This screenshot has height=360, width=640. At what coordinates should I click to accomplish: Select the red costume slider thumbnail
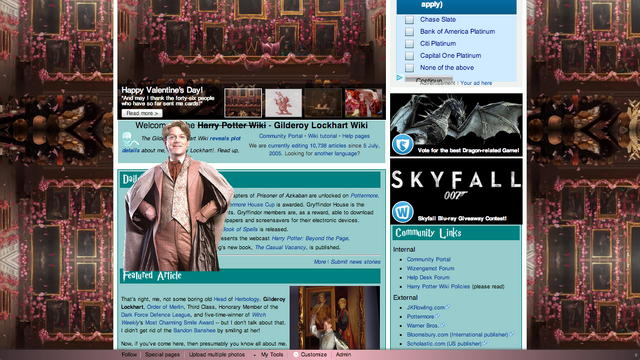point(363,103)
